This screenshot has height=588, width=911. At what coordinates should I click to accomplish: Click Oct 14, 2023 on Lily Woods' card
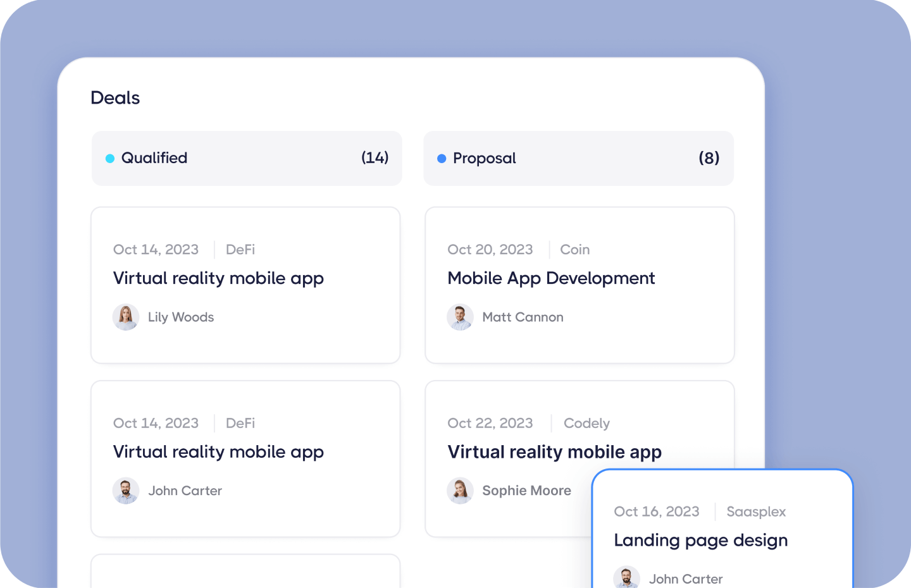156,250
